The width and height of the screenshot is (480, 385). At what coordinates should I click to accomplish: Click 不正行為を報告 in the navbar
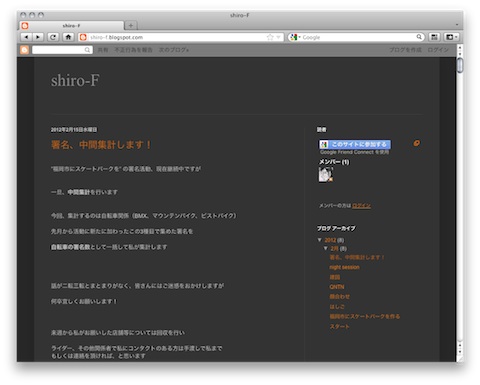pyautogui.click(x=133, y=50)
